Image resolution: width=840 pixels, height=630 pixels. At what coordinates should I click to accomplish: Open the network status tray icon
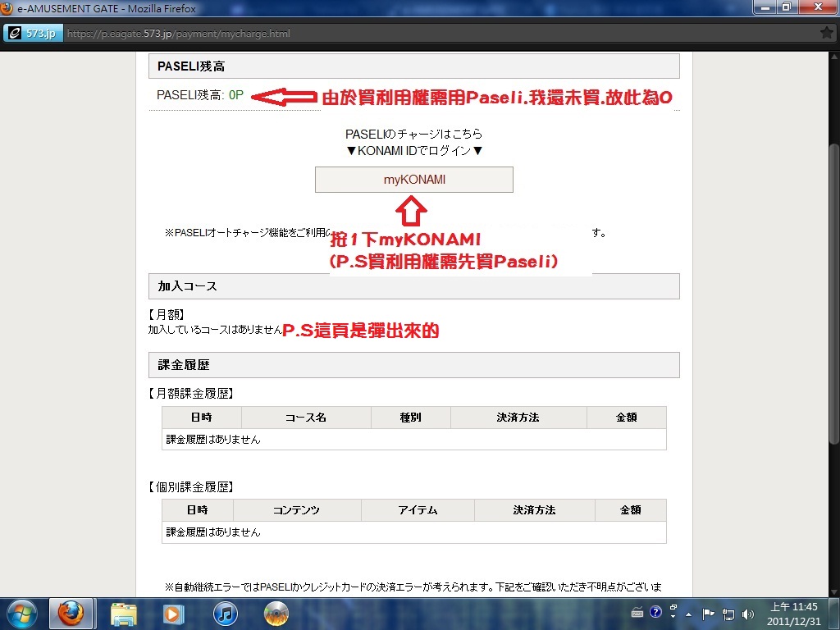728,614
